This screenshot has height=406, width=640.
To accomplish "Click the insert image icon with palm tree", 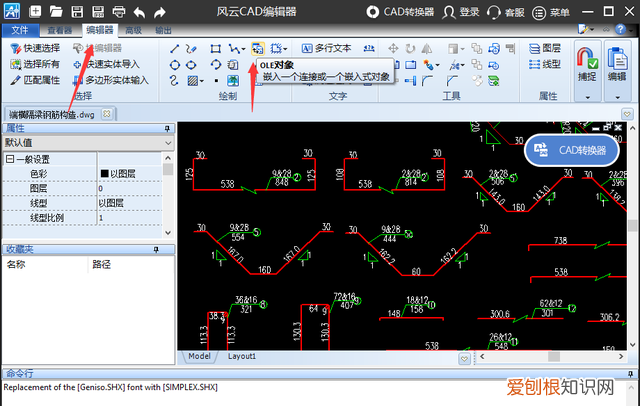I will 233,80.
